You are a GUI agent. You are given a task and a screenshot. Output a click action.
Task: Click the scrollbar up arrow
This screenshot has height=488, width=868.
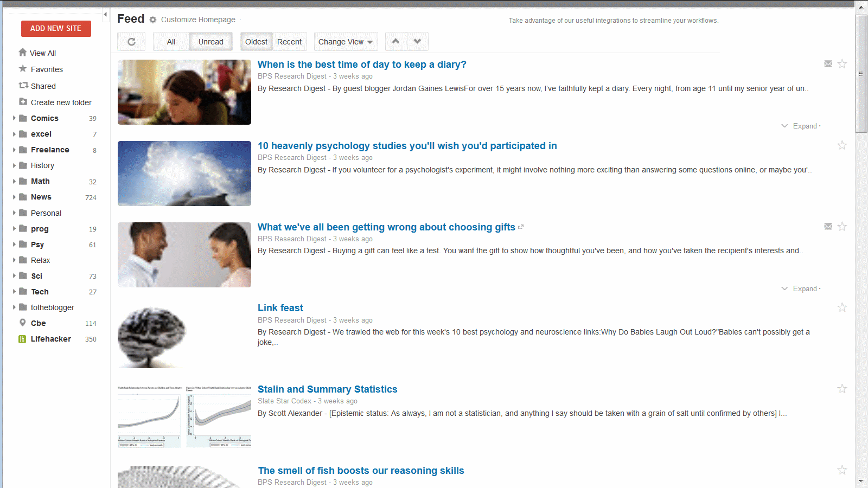(x=861, y=7)
